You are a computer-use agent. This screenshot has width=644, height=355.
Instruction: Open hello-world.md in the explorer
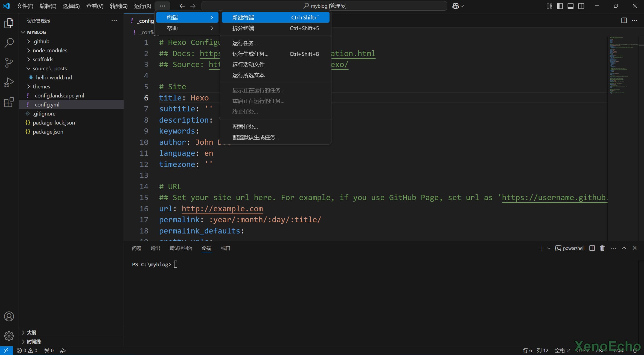click(54, 77)
